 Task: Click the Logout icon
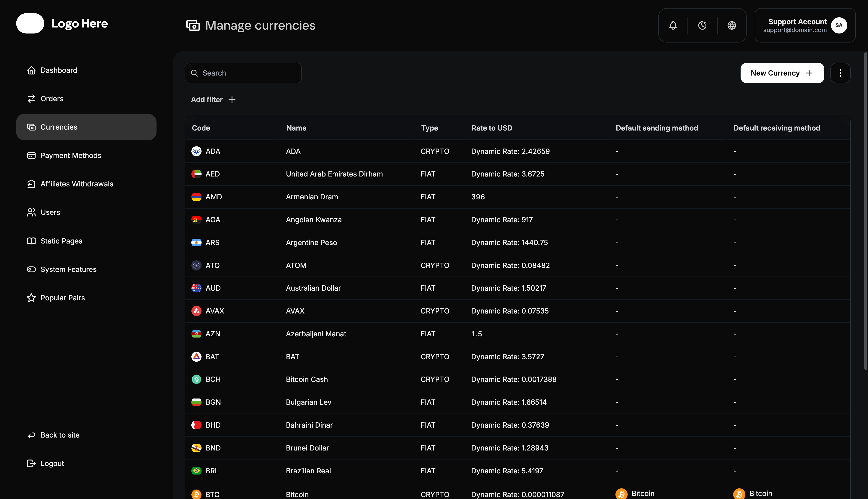click(31, 463)
